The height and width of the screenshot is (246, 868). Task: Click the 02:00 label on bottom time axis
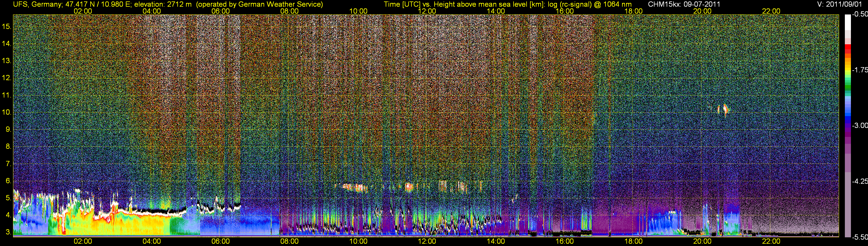pyautogui.click(x=83, y=241)
